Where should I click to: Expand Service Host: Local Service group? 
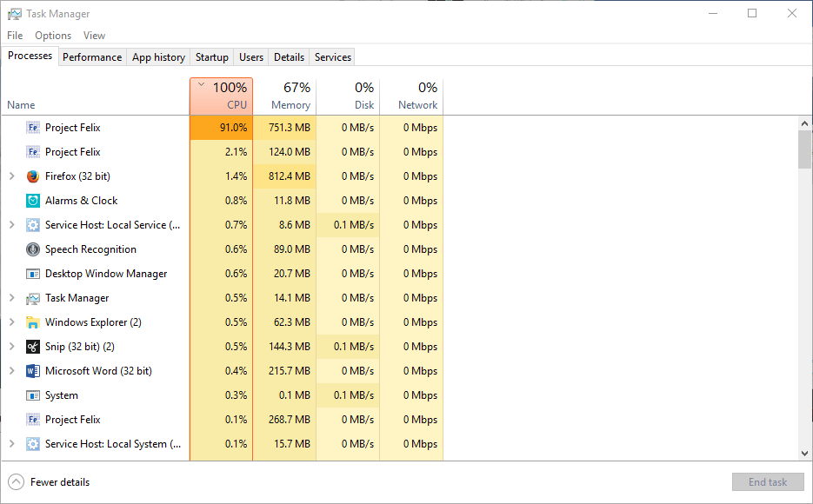point(12,225)
